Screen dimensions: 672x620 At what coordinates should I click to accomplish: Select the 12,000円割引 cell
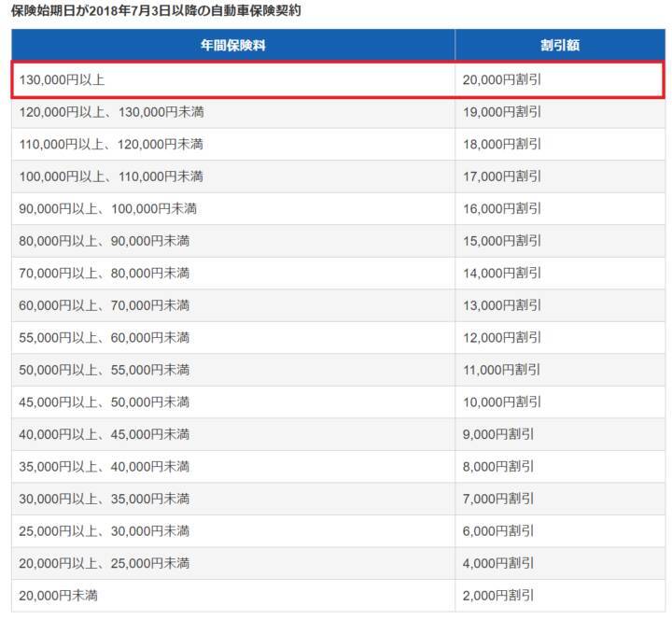click(x=560, y=338)
